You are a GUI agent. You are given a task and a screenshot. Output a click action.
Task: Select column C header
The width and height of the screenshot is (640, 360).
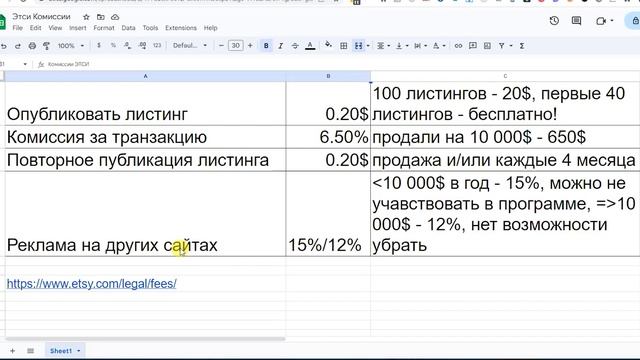[x=505, y=76]
